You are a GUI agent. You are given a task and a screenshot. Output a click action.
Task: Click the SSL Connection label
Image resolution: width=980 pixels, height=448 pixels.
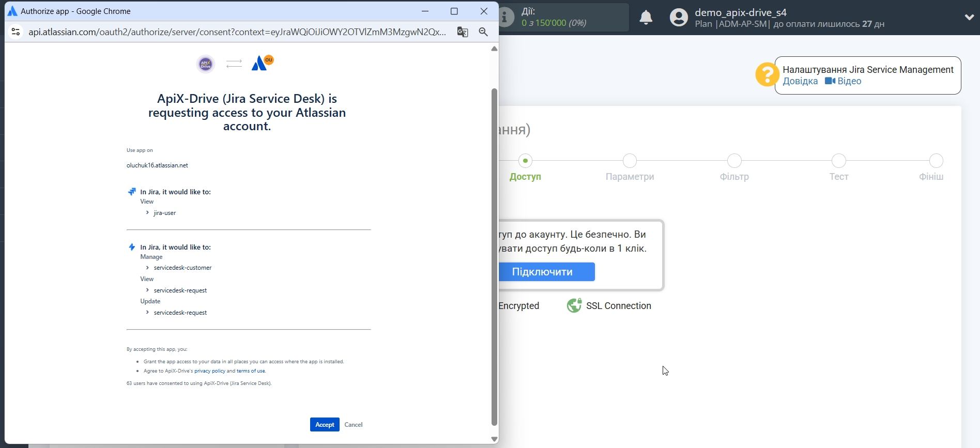click(x=619, y=306)
